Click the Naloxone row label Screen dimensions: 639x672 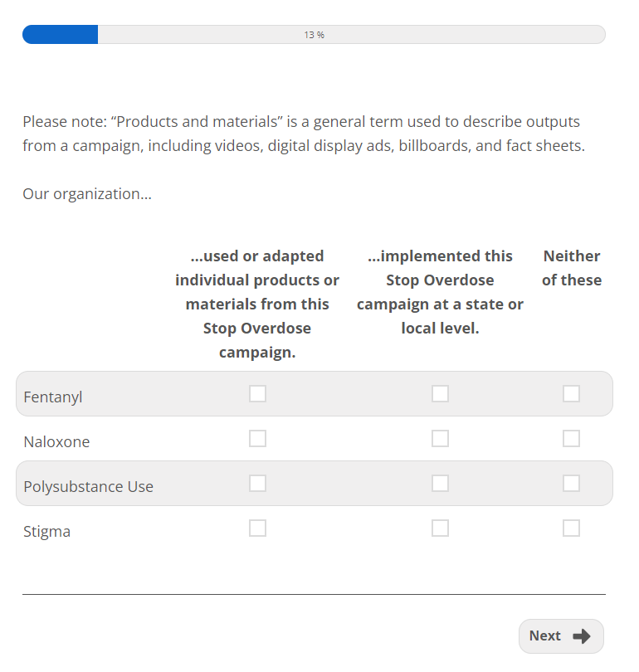click(56, 442)
